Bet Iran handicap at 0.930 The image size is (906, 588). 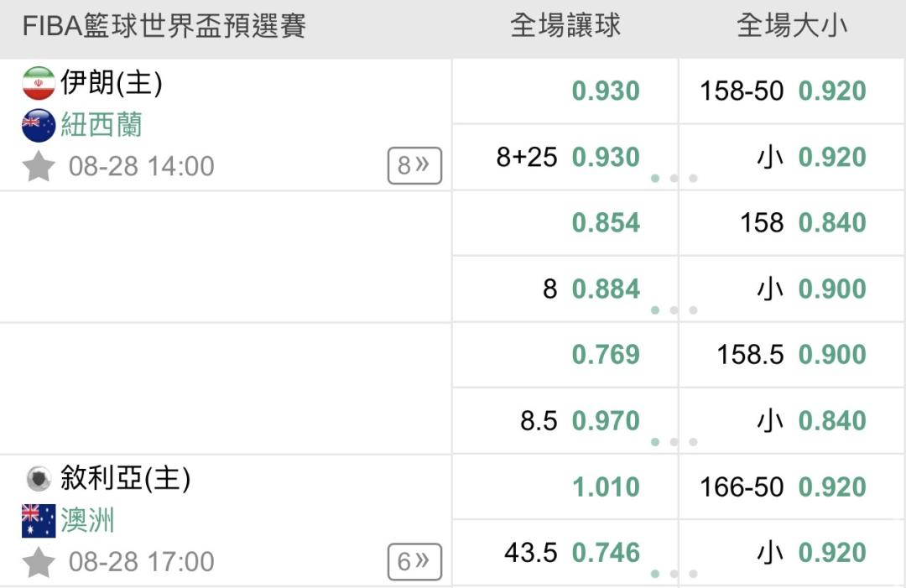(x=565, y=91)
